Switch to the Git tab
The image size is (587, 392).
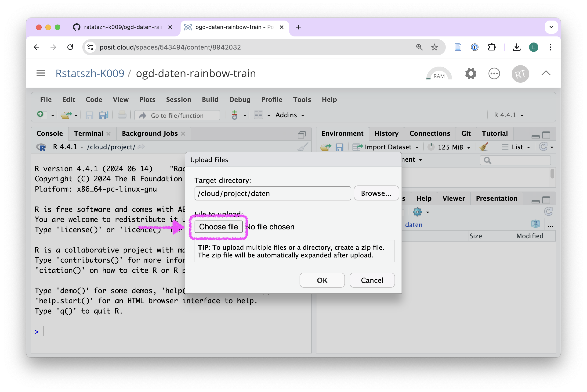pyautogui.click(x=466, y=133)
